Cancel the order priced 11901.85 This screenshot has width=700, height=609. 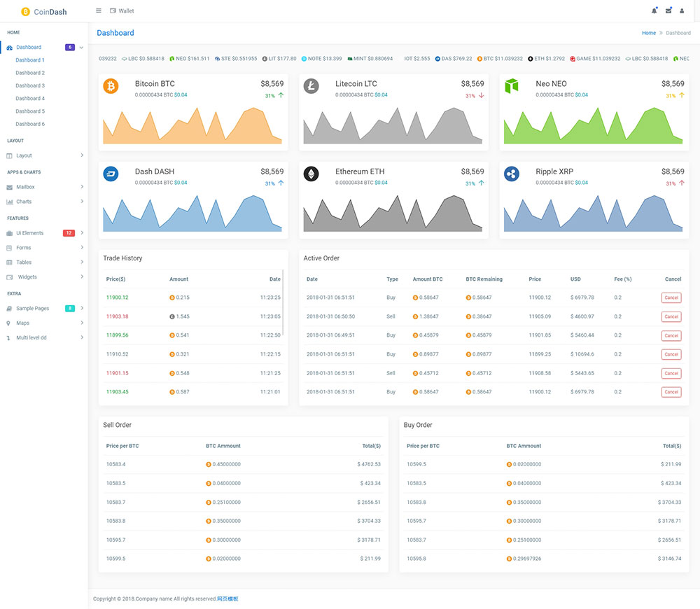click(671, 336)
